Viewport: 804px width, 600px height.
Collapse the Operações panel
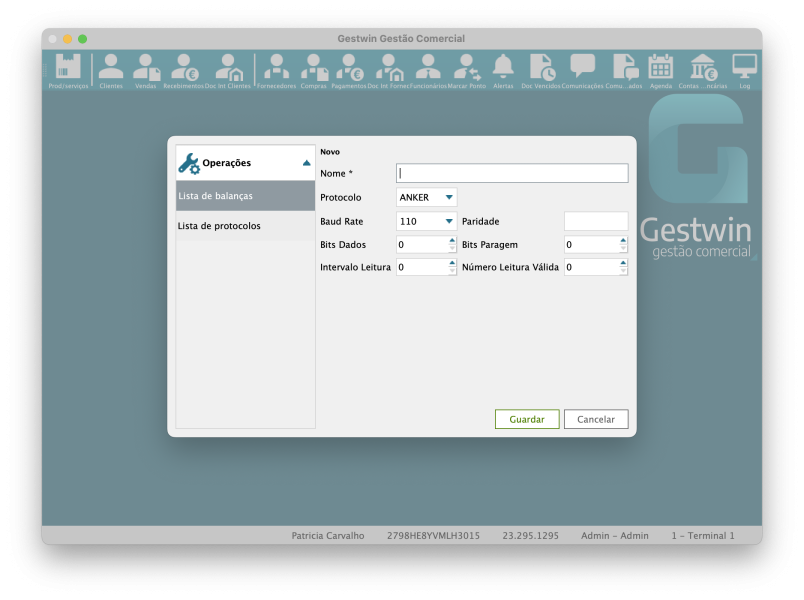tap(306, 163)
